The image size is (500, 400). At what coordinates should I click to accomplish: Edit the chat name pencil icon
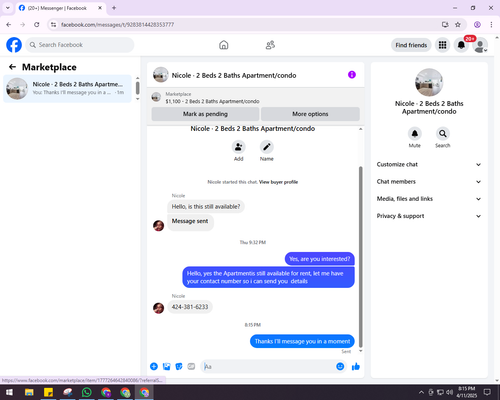point(267,147)
